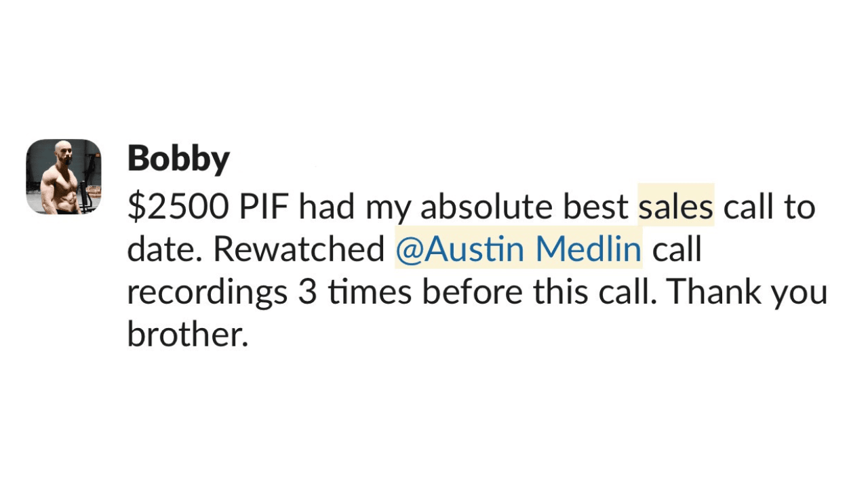Open Bobby's profile avatar picture
The height and width of the screenshot is (488, 868).
[63, 177]
